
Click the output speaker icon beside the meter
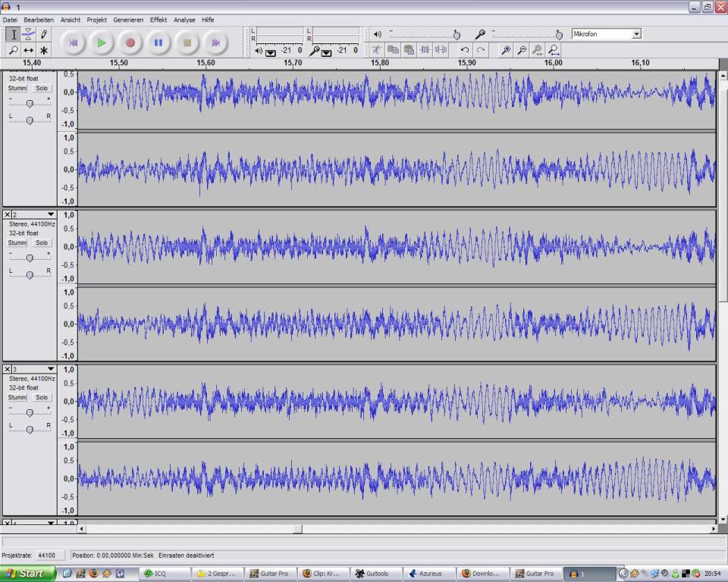point(259,51)
